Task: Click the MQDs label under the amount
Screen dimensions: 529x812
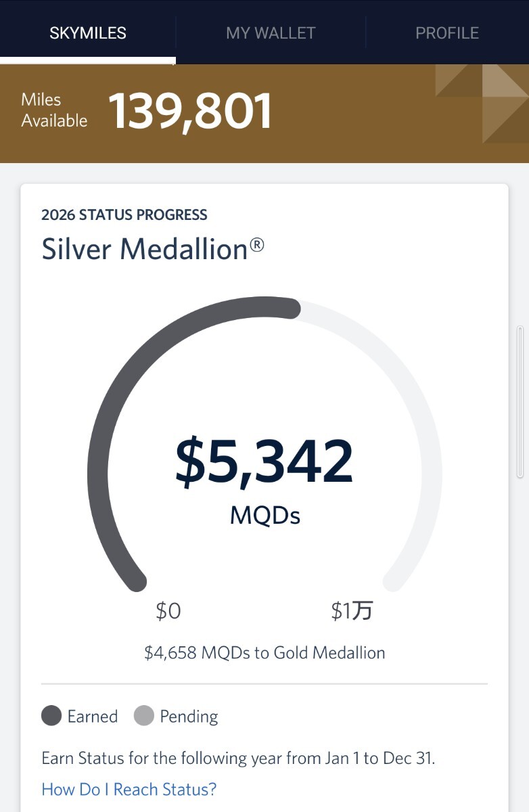Action: tap(265, 516)
